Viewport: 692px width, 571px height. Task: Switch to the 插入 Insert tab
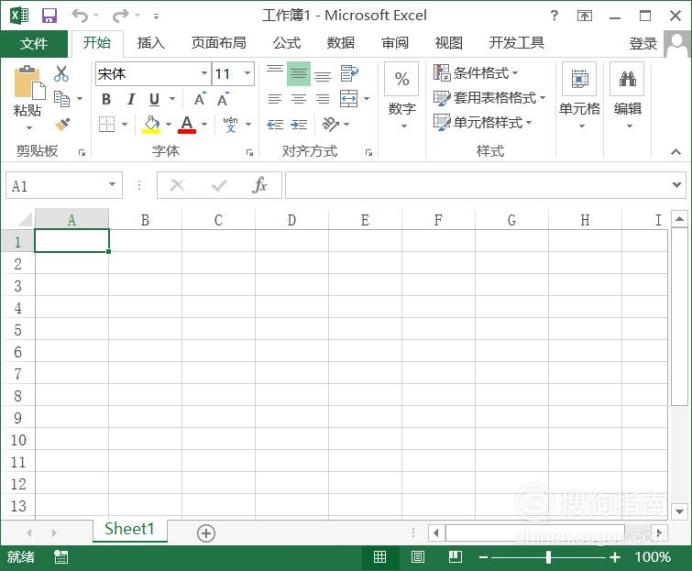pos(151,43)
